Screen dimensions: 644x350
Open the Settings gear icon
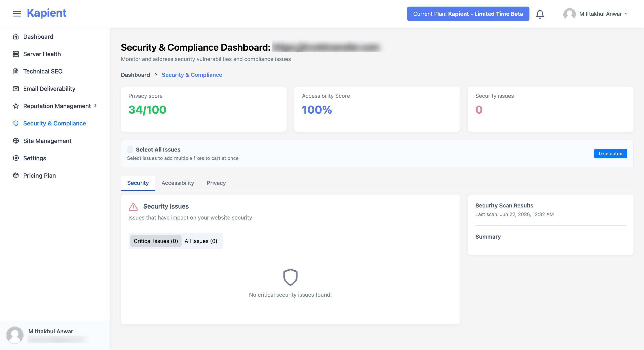[x=16, y=158]
